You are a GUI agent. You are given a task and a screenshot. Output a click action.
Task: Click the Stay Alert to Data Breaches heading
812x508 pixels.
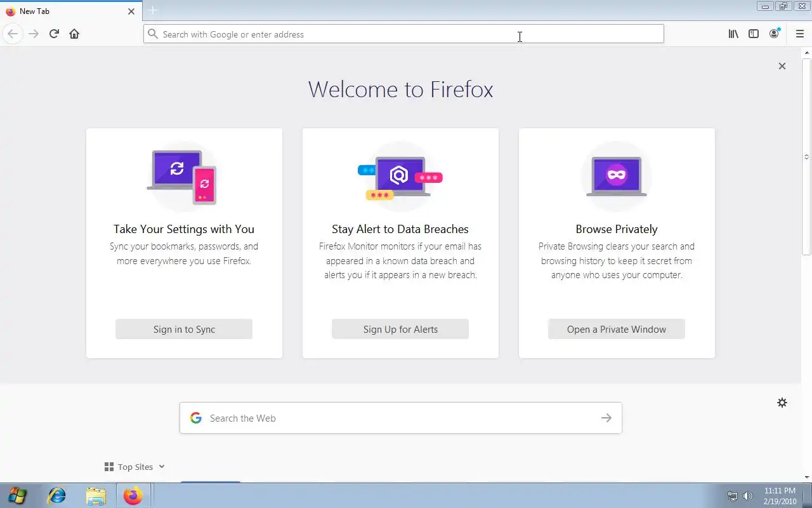pyautogui.click(x=400, y=229)
